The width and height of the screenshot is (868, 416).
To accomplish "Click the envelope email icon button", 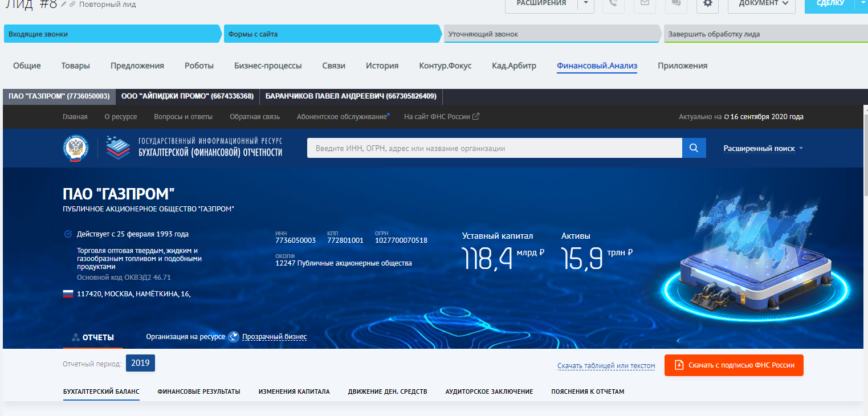I will pos(645,3).
